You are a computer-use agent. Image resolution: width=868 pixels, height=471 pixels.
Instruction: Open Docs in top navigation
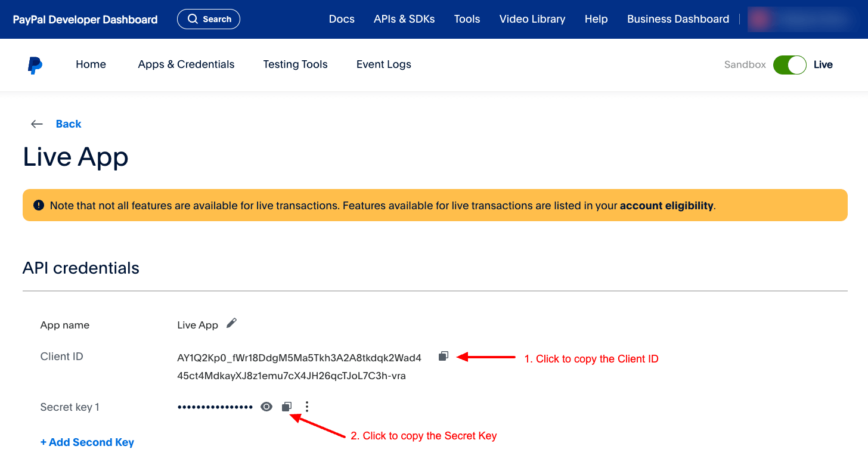(x=342, y=19)
